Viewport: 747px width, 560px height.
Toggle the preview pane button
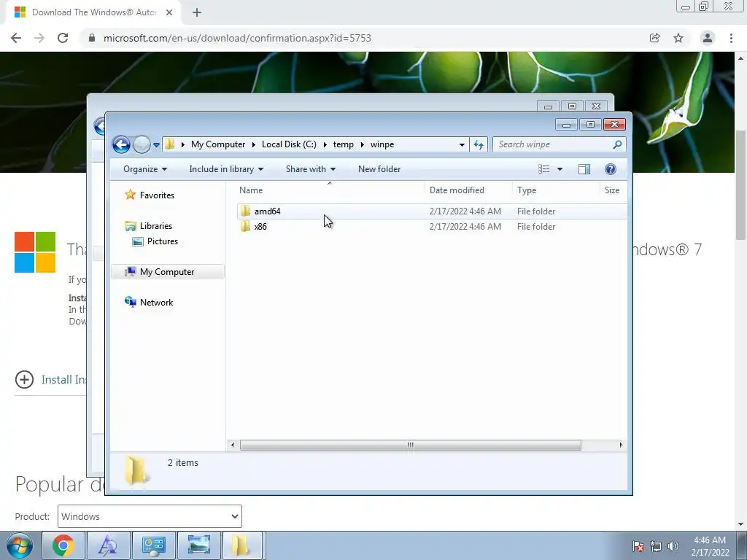[x=584, y=169]
